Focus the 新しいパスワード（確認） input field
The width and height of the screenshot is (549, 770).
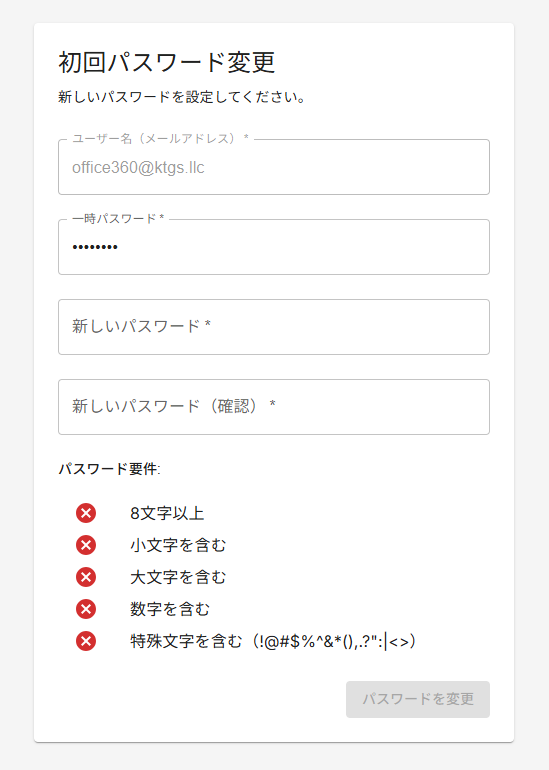pyautogui.click(x=274, y=407)
